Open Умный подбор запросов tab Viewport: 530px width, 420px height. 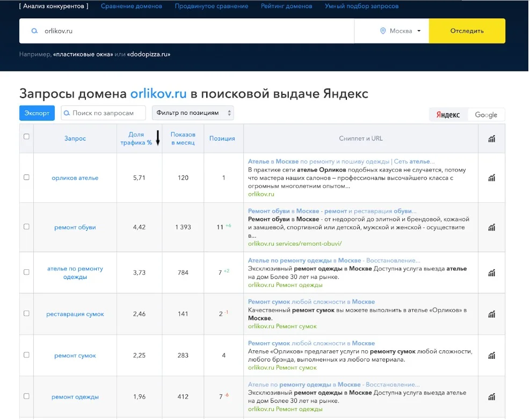[362, 6]
